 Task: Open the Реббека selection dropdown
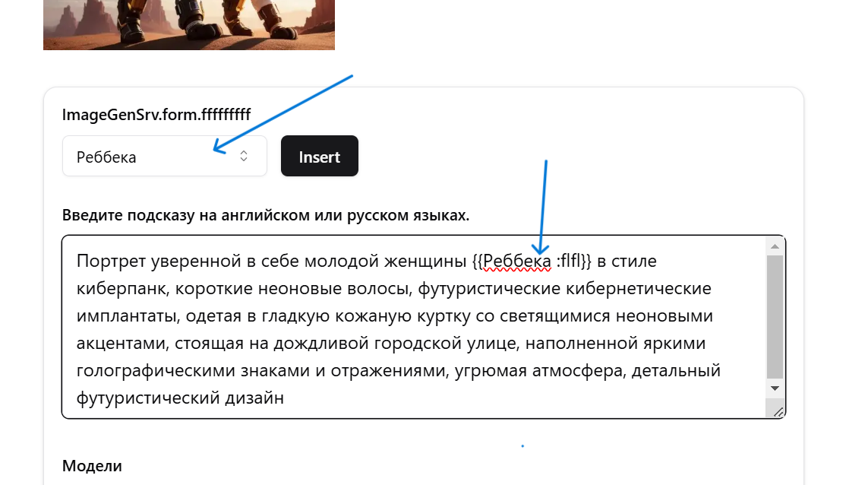(x=164, y=156)
